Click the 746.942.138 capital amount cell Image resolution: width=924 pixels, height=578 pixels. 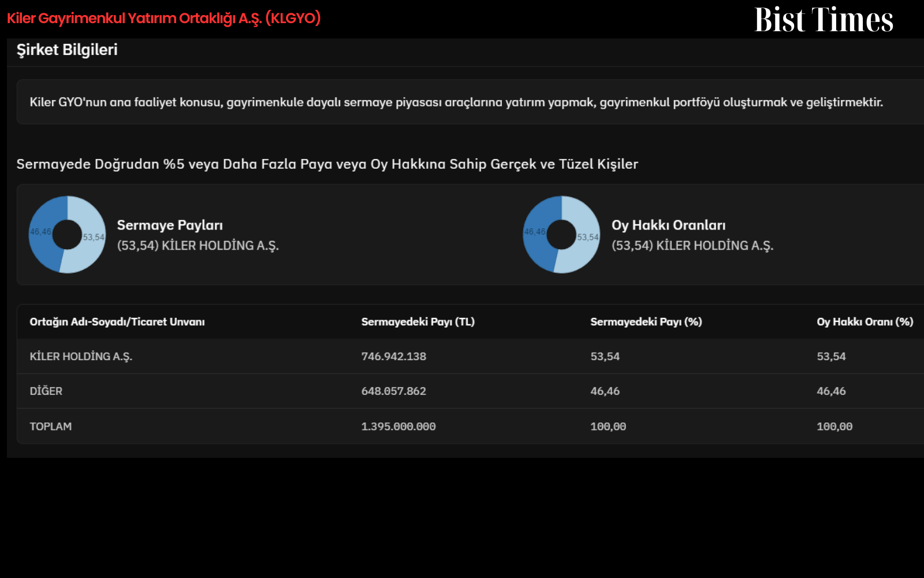click(x=394, y=357)
